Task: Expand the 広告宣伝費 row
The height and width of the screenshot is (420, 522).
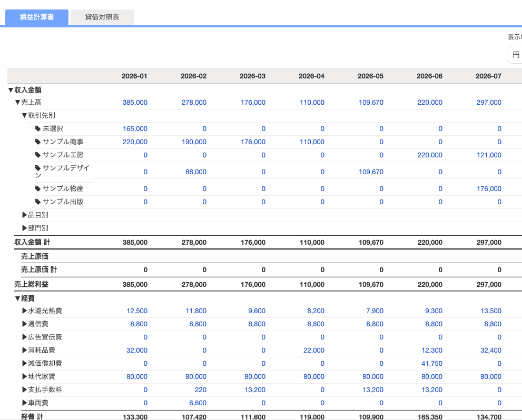Action: pos(24,337)
